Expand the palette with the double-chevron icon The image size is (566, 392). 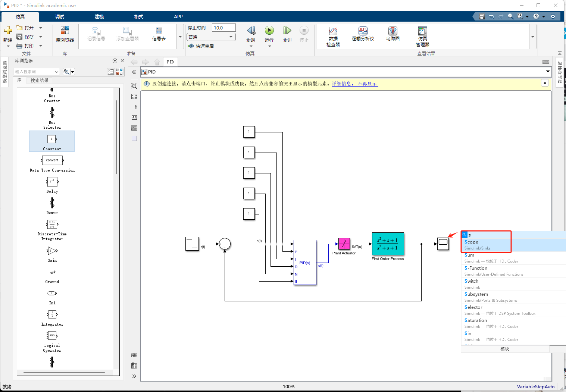pyautogui.click(x=134, y=376)
